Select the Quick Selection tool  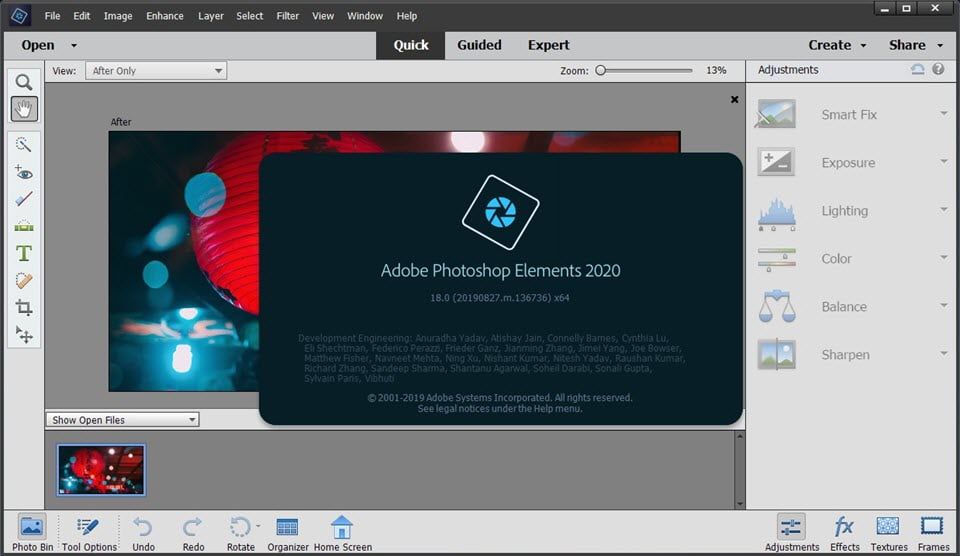point(23,145)
